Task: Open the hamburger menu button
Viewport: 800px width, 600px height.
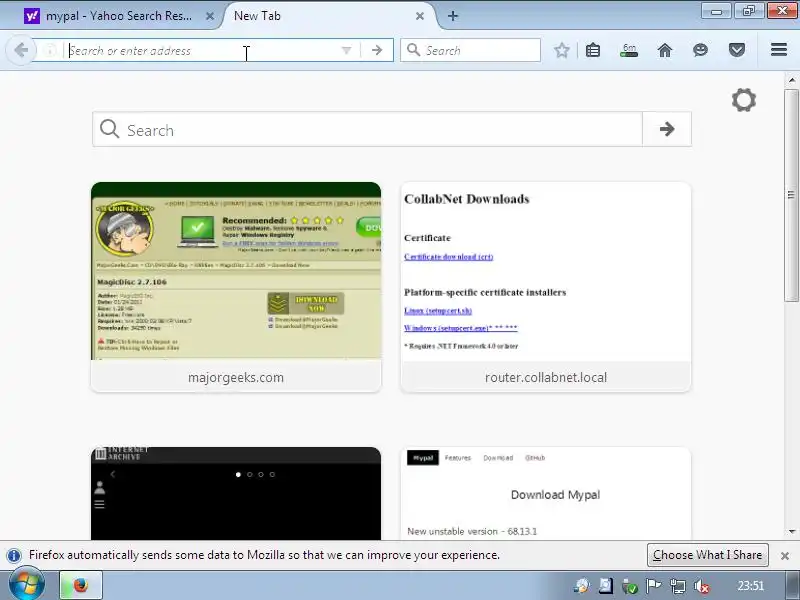Action: pyautogui.click(x=779, y=49)
